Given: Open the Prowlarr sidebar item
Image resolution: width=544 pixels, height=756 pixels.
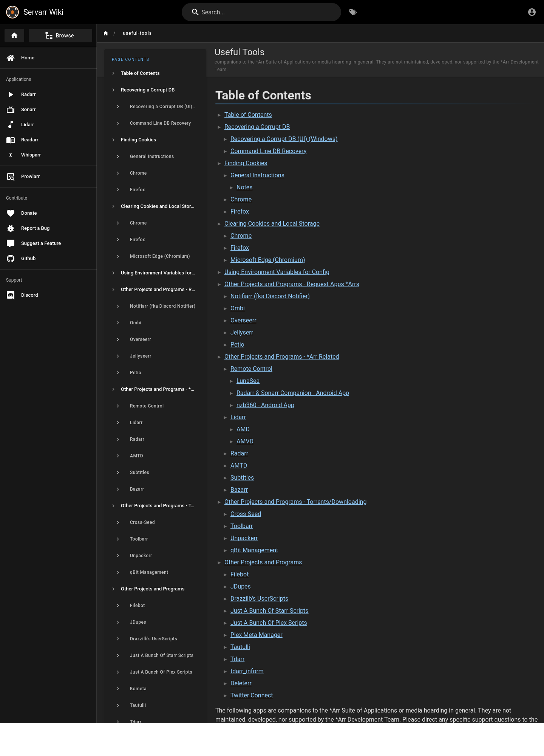Looking at the screenshot, I should pyautogui.click(x=48, y=177).
